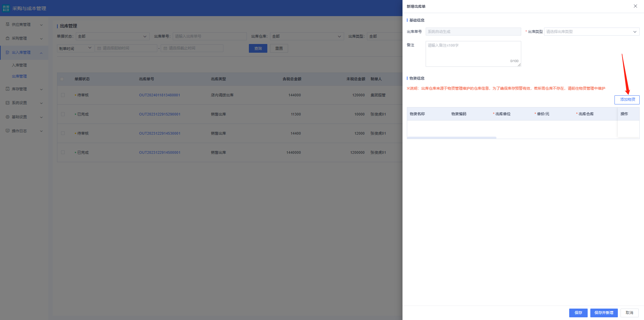This screenshot has height=320, width=644.
Task: Click the 系统设置 sidebar icon
Action: point(8,103)
